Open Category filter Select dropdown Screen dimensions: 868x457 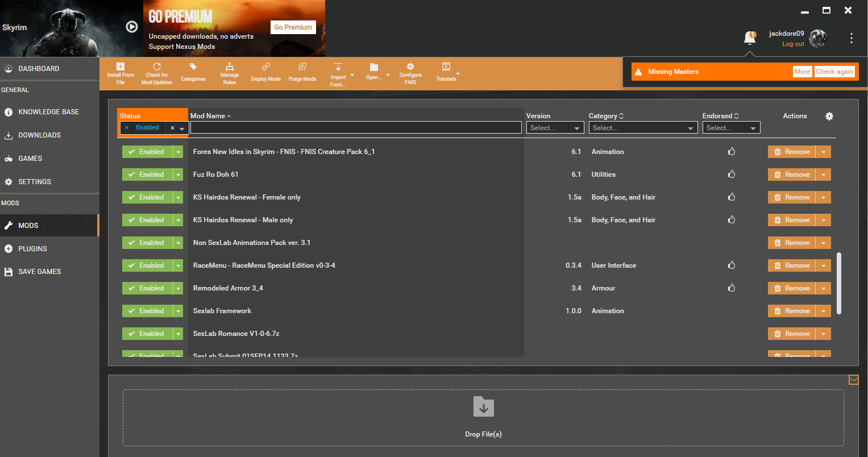point(643,128)
